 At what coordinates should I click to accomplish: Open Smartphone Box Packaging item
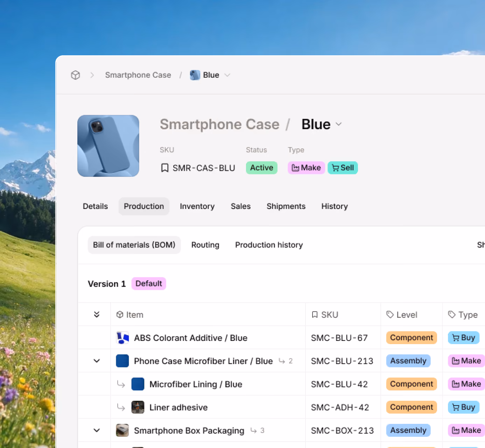(189, 430)
